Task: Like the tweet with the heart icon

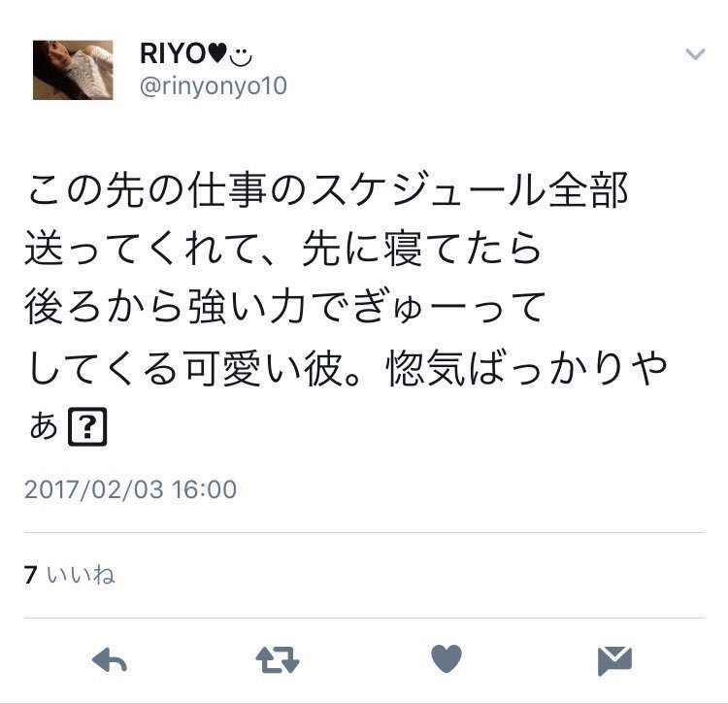Action: click(x=447, y=658)
